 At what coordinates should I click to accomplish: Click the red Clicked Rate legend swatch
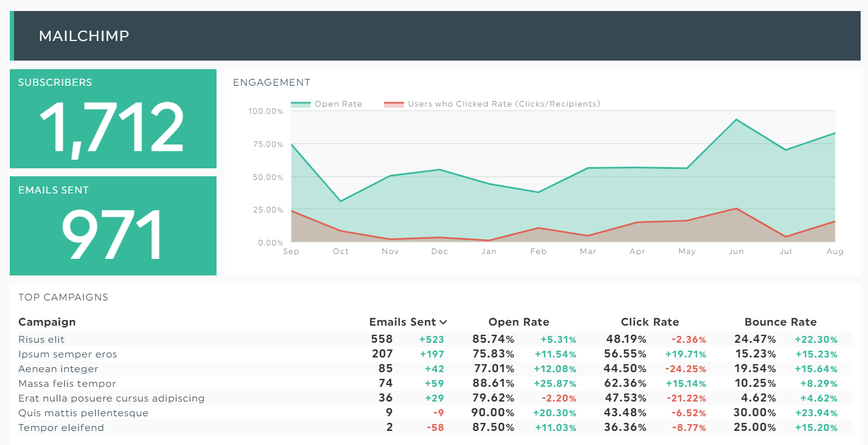pyautogui.click(x=393, y=104)
